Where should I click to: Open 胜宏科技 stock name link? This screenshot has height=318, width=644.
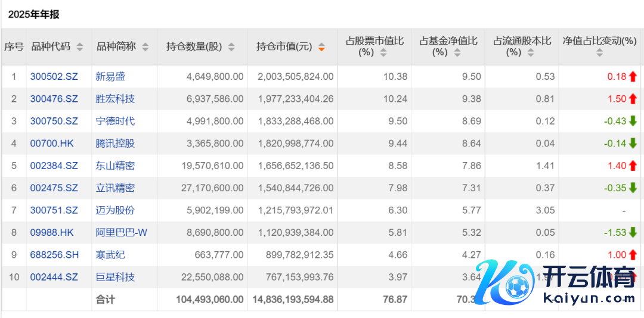[x=115, y=99]
